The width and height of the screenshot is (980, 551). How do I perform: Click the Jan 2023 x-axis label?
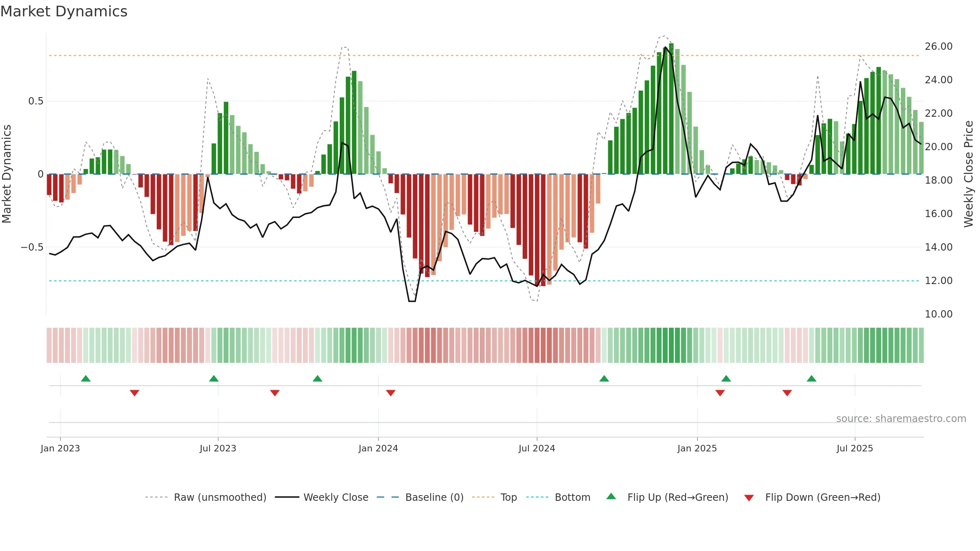[60, 448]
